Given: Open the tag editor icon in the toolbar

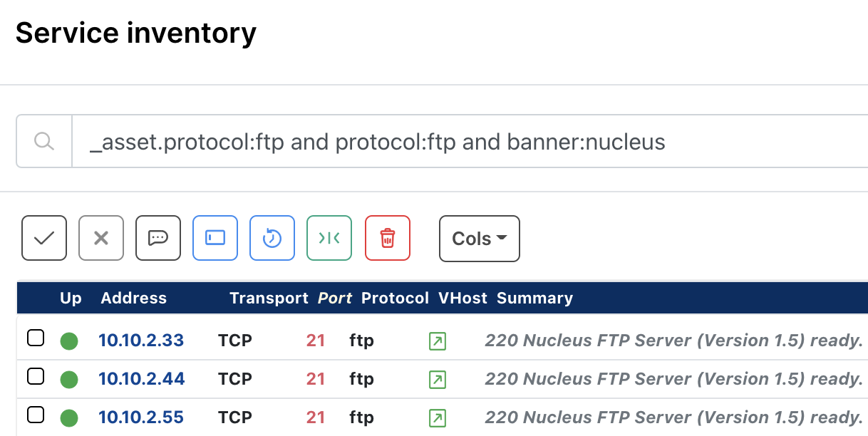Looking at the screenshot, I should tap(215, 238).
